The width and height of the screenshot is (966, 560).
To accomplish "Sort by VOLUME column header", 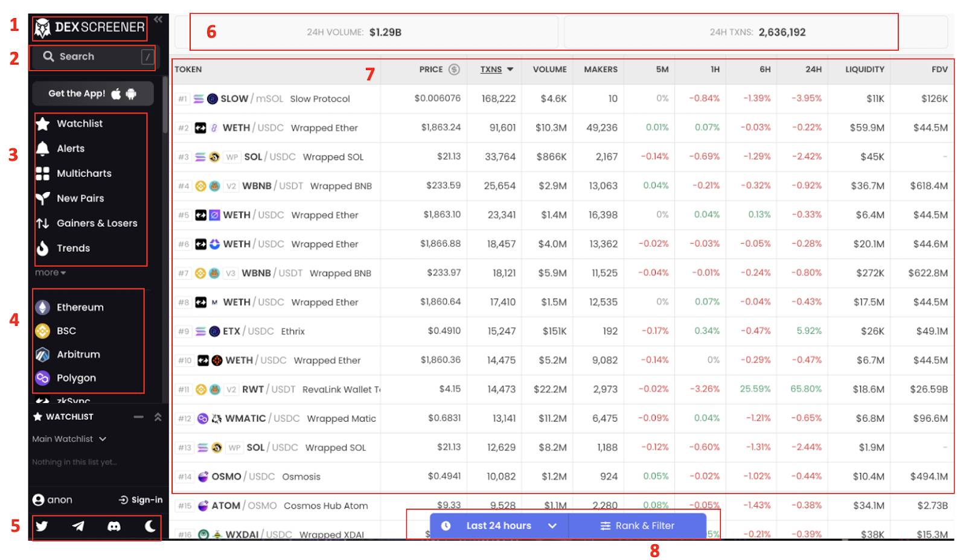I will pos(549,69).
